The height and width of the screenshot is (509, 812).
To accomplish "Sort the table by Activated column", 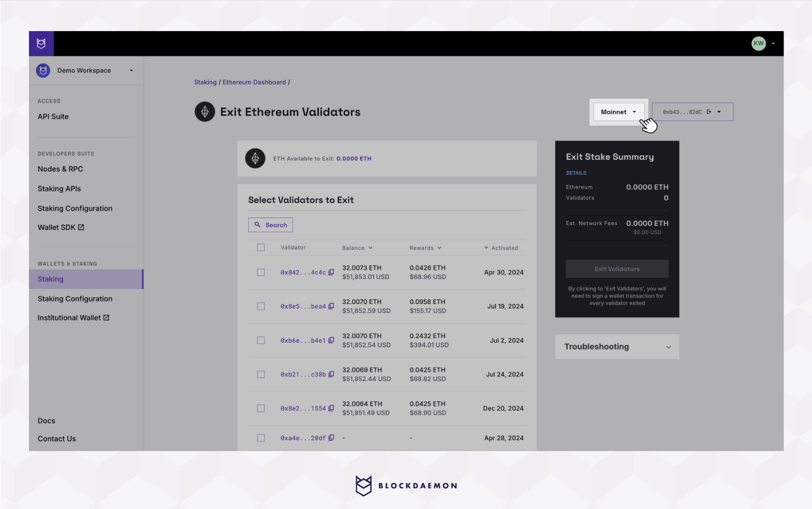I will click(x=501, y=248).
